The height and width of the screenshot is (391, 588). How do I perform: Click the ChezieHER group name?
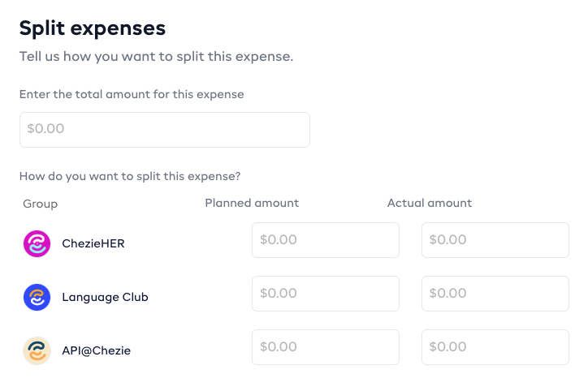point(93,243)
